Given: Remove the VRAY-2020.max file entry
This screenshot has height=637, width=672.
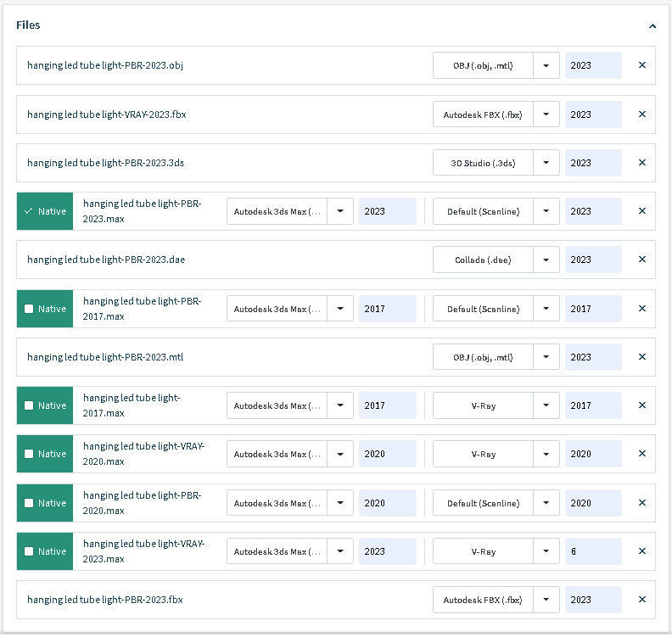Looking at the screenshot, I should tap(641, 454).
